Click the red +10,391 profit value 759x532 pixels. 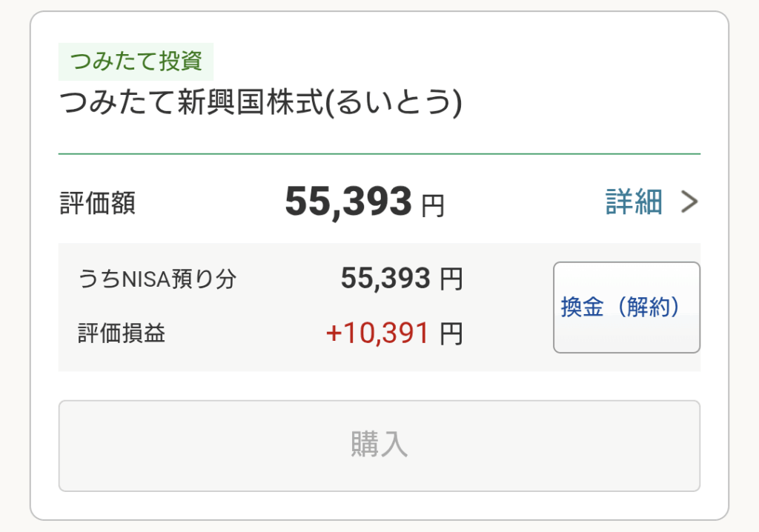[x=378, y=333]
